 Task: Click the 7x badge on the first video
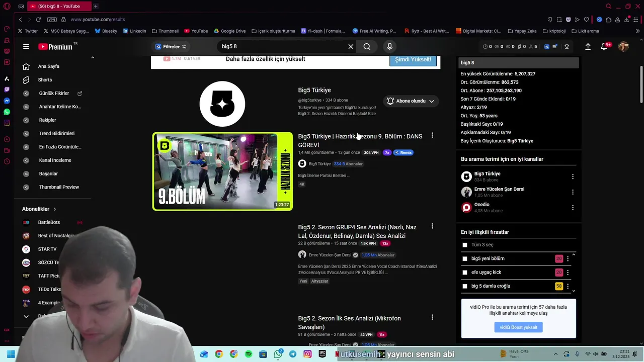tap(387, 152)
